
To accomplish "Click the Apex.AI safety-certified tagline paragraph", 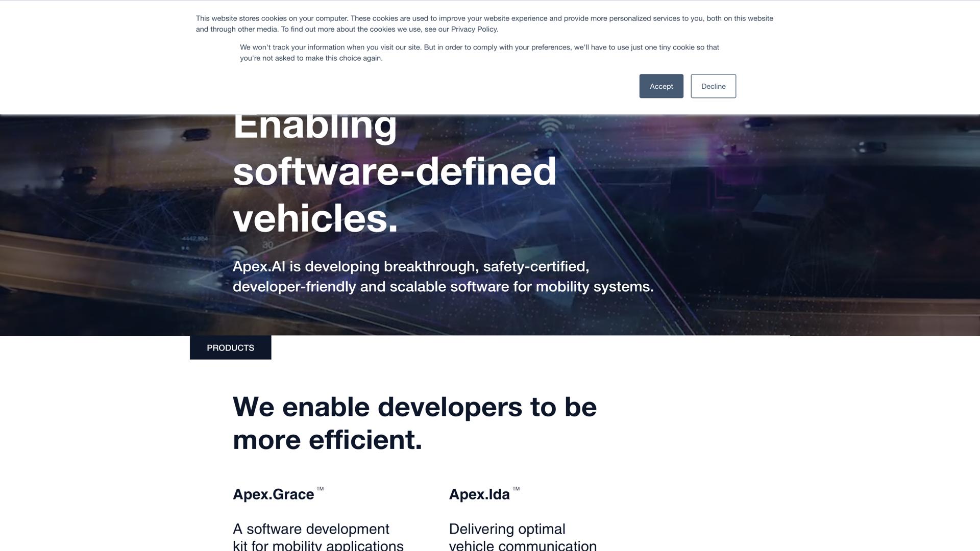I will [443, 277].
